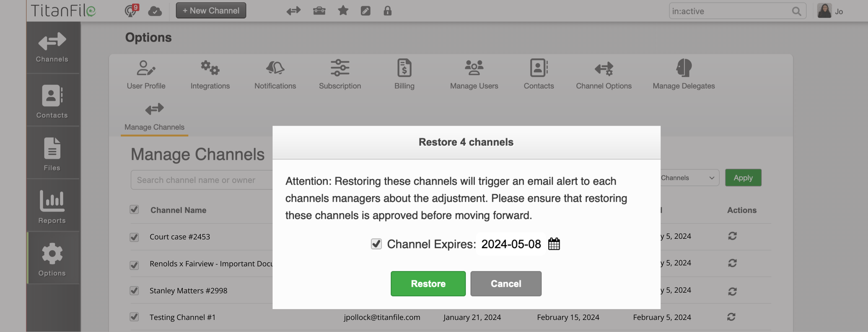This screenshot has height=332, width=868.
Task: Open the lock icon in the top toolbar
Action: (x=387, y=11)
